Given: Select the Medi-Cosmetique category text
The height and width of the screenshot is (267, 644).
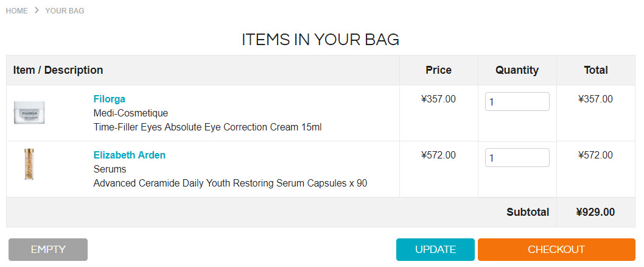Looking at the screenshot, I should 131,113.
